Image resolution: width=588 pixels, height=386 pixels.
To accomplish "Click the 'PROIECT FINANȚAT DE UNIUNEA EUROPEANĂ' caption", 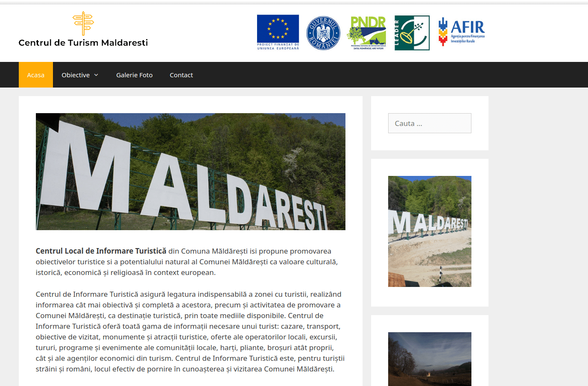I will pyautogui.click(x=278, y=47).
